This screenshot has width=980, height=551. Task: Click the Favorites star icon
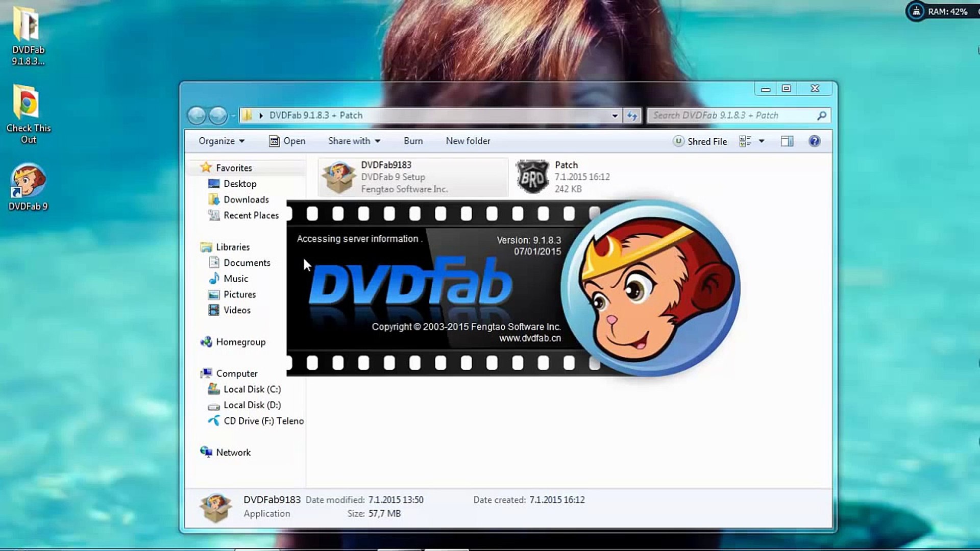(206, 167)
